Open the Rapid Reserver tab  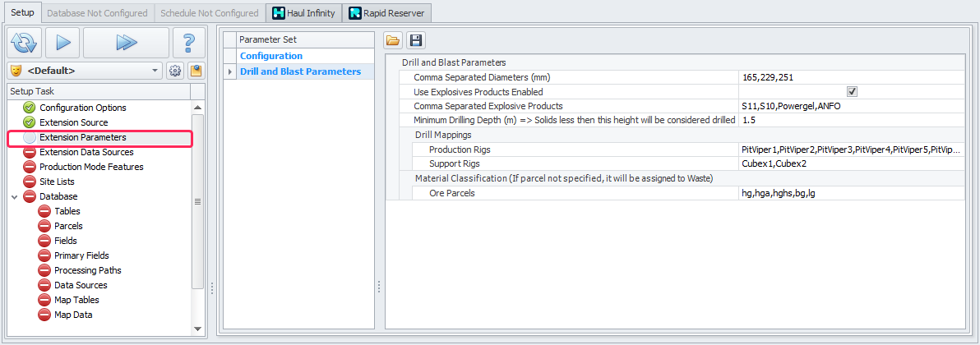tap(387, 12)
